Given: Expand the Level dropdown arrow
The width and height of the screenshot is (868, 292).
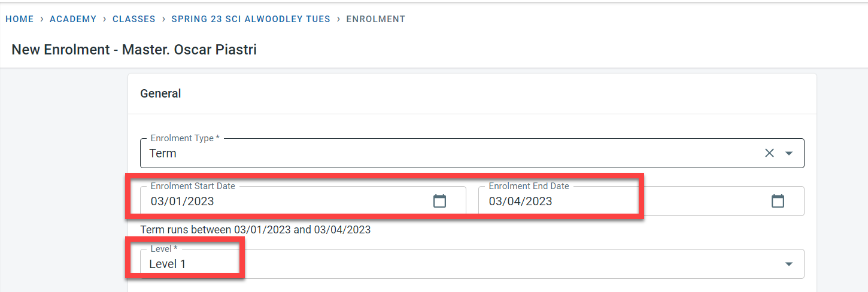Looking at the screenshot, I should (x=789, y=264).
